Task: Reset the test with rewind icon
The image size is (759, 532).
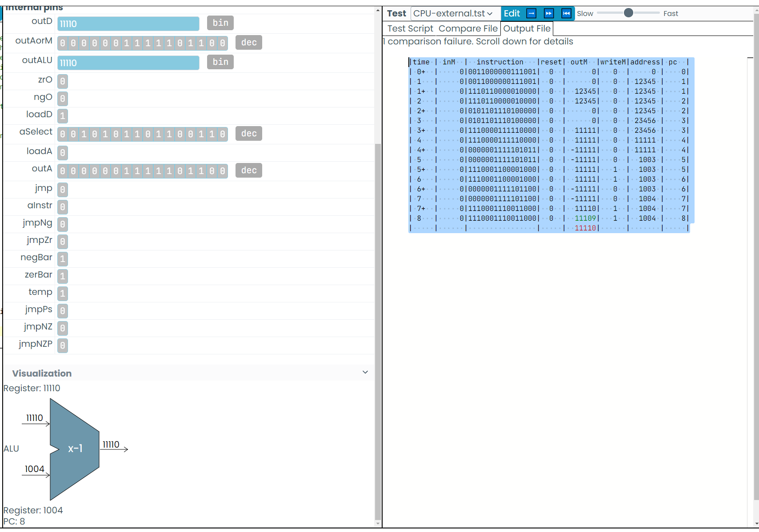Action: pos(566,13)
